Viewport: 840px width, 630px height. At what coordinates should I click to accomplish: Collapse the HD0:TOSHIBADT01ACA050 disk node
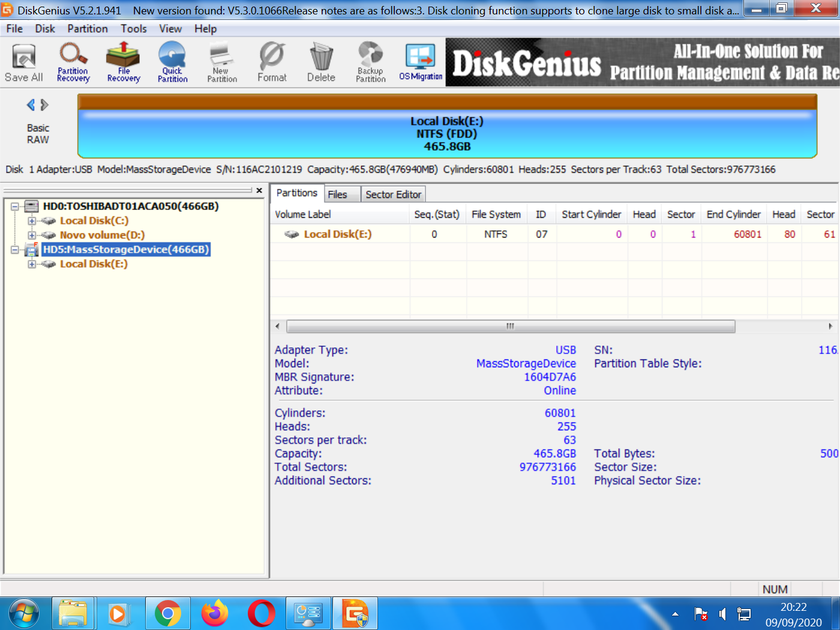pyautogui.click(x=15, y=206)
